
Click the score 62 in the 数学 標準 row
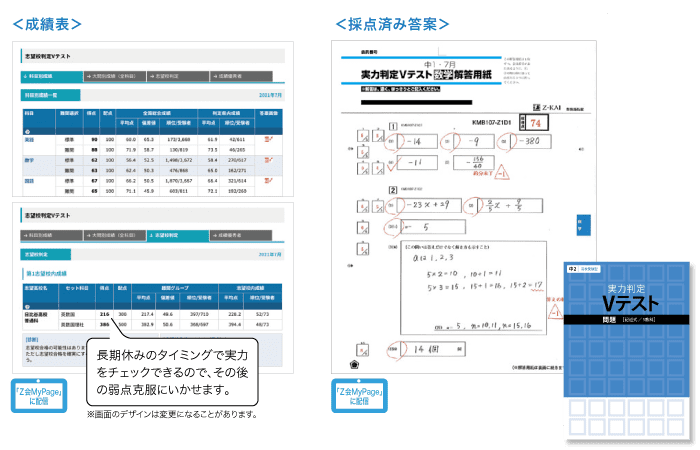94,160
